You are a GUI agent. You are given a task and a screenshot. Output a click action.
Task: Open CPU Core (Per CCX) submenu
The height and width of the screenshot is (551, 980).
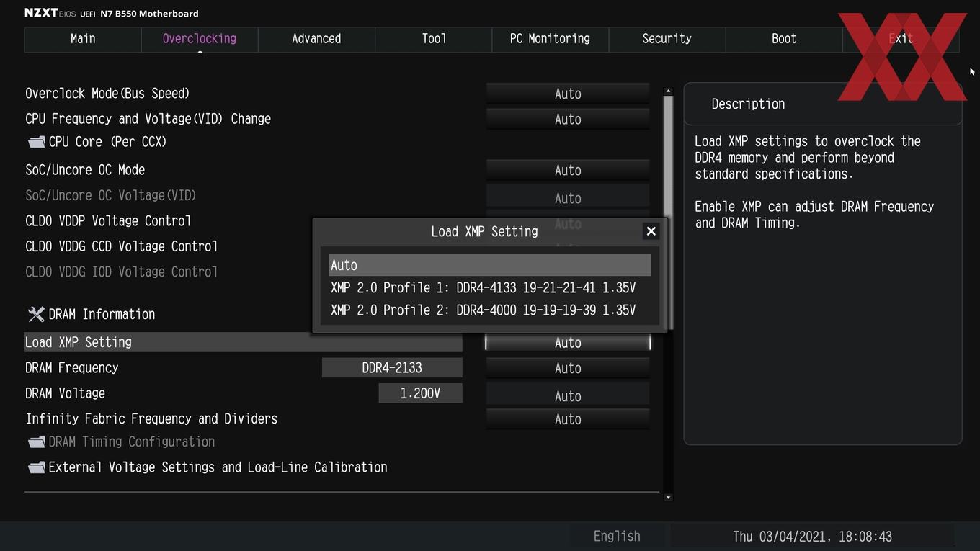point(108,142)
